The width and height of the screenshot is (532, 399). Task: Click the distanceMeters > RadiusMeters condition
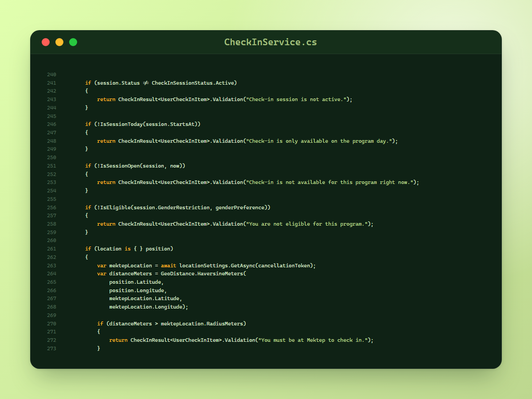[x=176, y=324]
